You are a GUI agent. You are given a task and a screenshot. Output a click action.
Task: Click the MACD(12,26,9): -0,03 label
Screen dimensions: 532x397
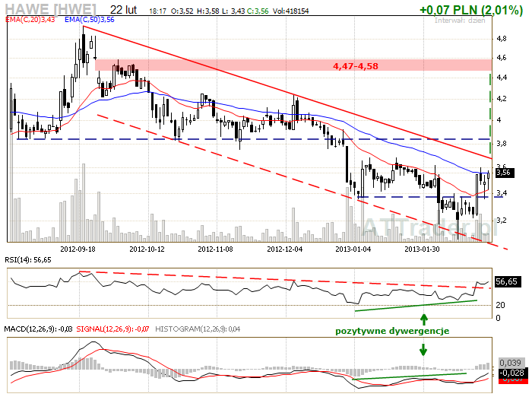[x=38, y=329]
